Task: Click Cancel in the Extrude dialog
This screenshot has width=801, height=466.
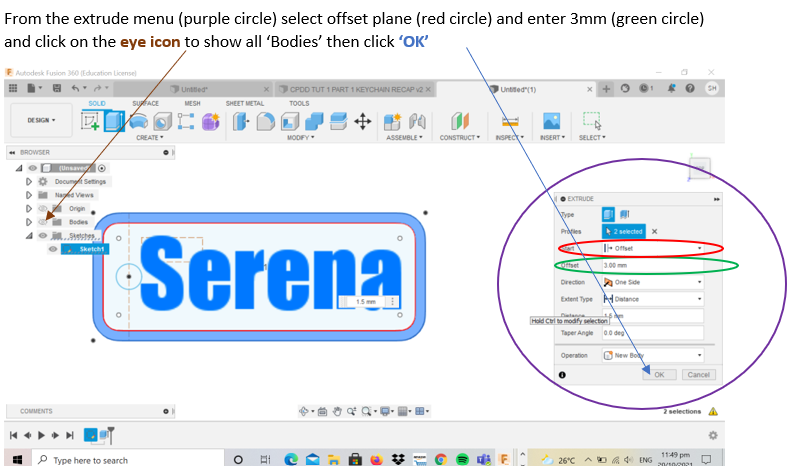Action: click(x=698, y=375)
